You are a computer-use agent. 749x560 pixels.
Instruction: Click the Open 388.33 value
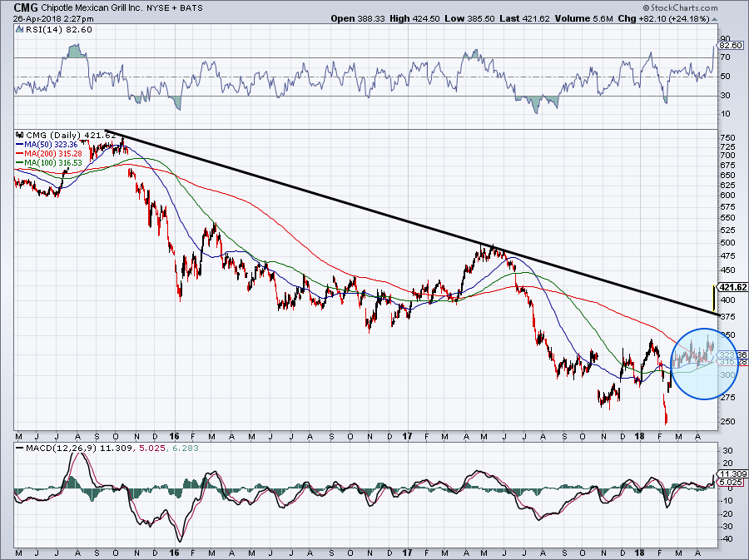(x=358, y=18)
